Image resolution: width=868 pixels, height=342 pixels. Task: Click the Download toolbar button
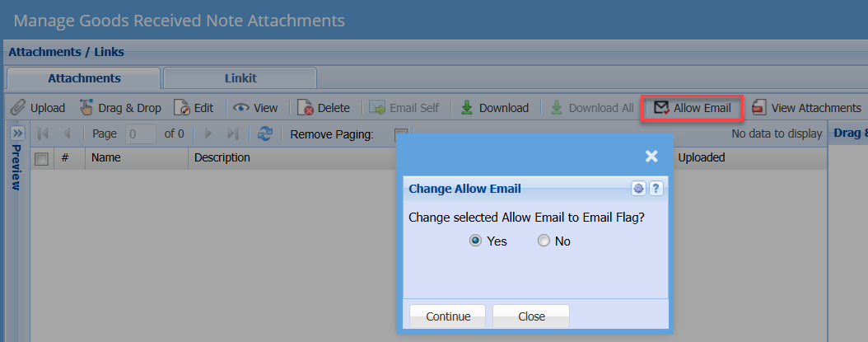(494, 108)
